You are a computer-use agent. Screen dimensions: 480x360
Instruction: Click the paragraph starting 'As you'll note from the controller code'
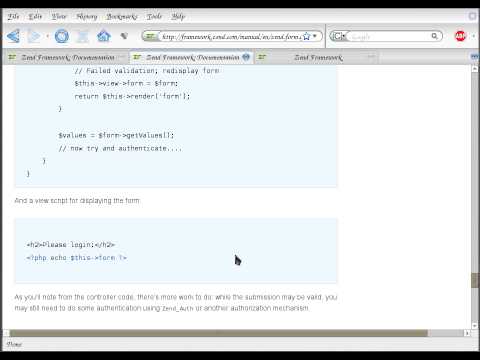pos(176,302)
